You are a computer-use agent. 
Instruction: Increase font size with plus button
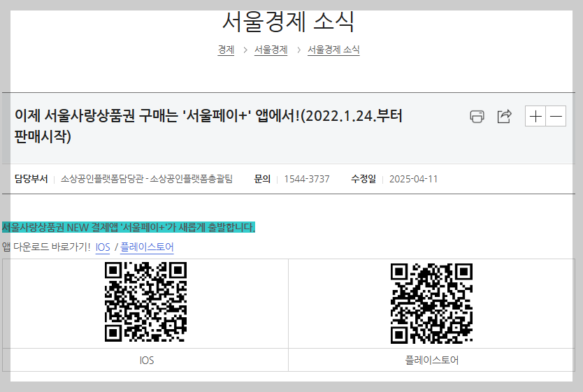click(535, 116)
